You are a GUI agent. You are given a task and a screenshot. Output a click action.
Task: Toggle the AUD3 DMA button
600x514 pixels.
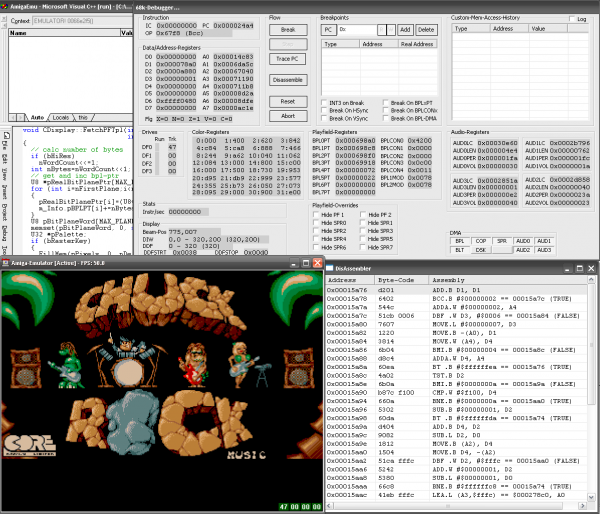544,250
